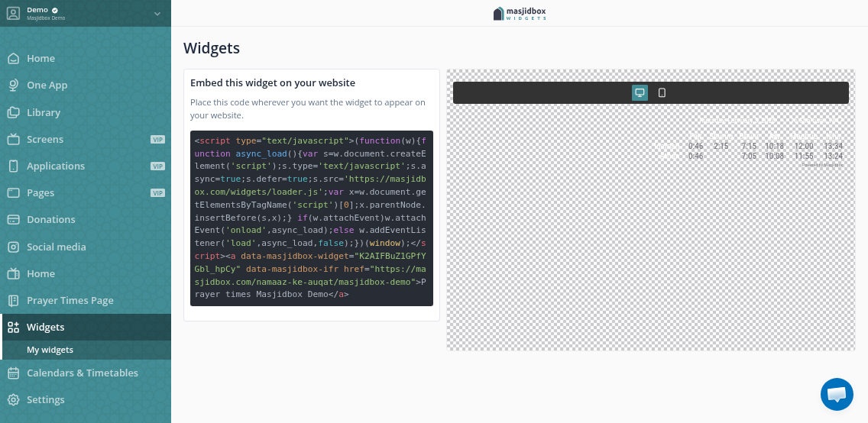868x423 pixels.
Task: Switch preview to mobile view
Action: [x=662, y=93]
